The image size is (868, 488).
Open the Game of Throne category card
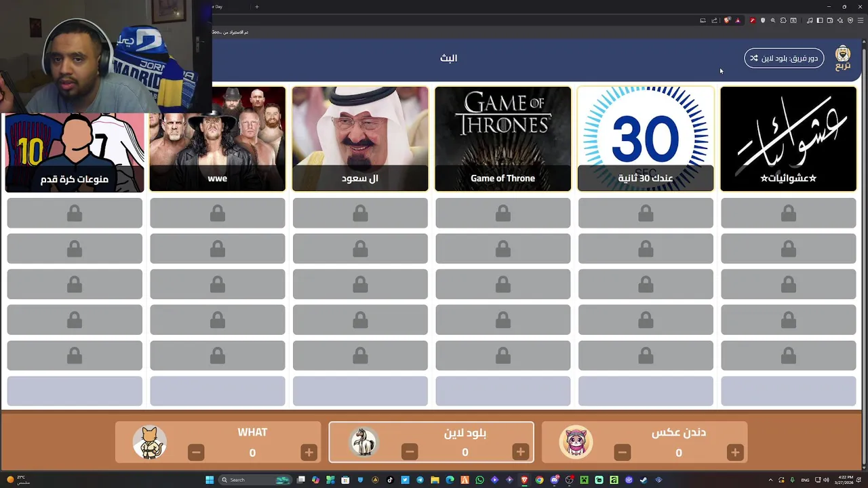(502, 139)
